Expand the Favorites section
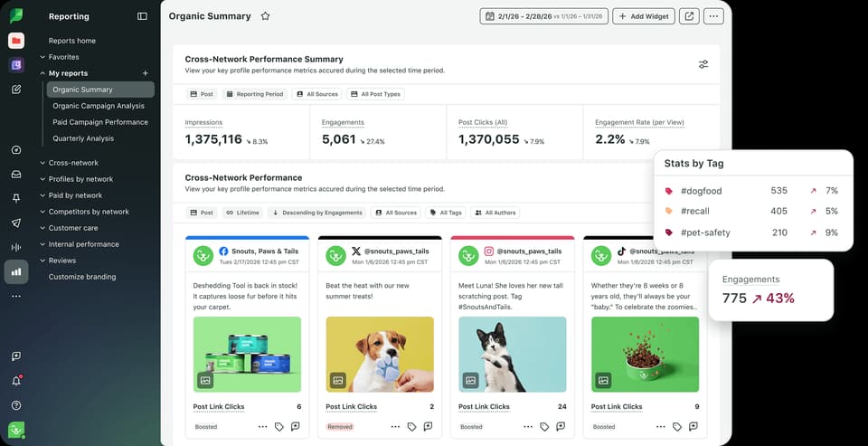Image resolution: width=868 pixels, height=446 pixels. tap(60, 57)
